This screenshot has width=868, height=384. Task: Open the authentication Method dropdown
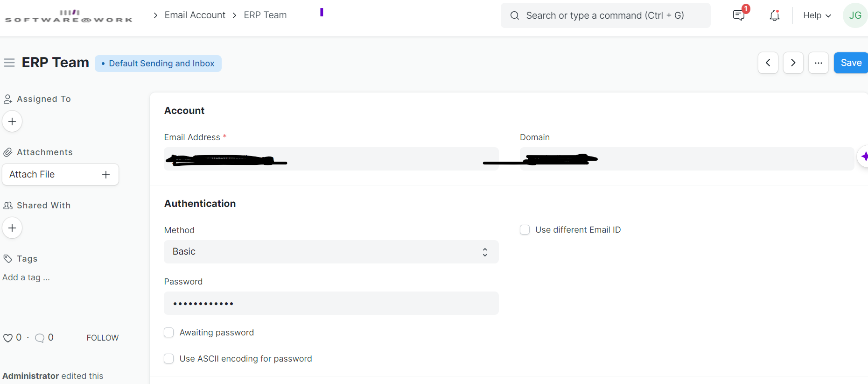[x=331, y=252]
